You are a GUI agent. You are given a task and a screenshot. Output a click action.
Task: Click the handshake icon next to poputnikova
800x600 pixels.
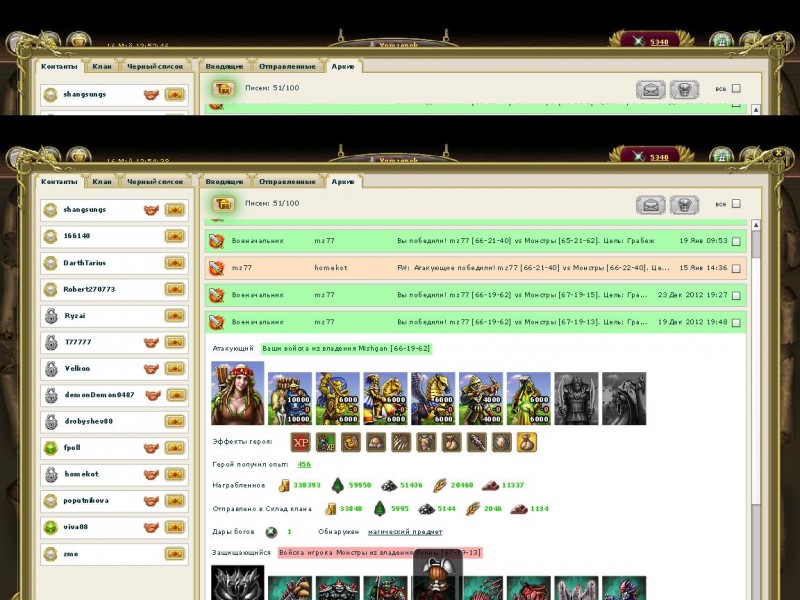click(x=152, y=500)
